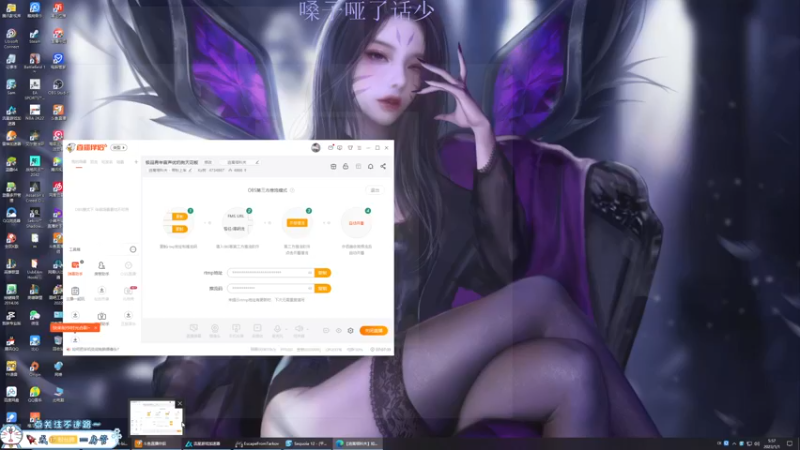Show the hidden stream key with eye toggle
This screenshot has width=800, height=450.
[x=309, y=289]
